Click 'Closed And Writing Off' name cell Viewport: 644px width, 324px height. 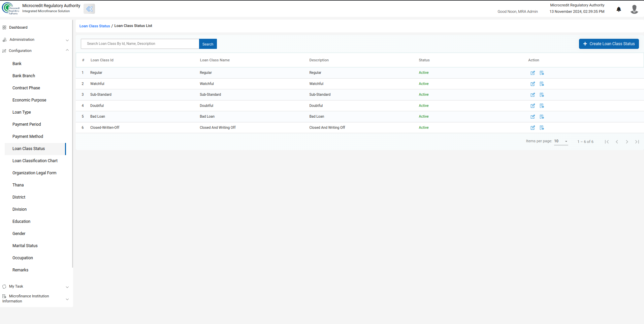(x=218, y=127)
